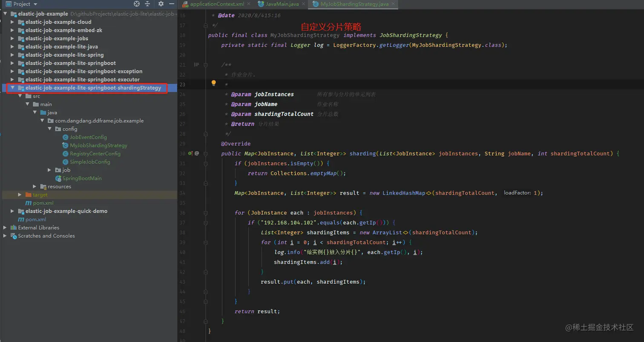Hide the Project tool window with minus icon
This screenshot has height=342, width=644.
click(171, 4)
